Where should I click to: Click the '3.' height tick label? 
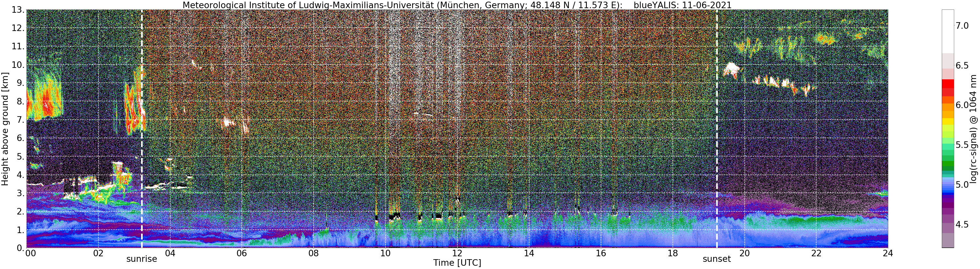click(x=21, y=193)
